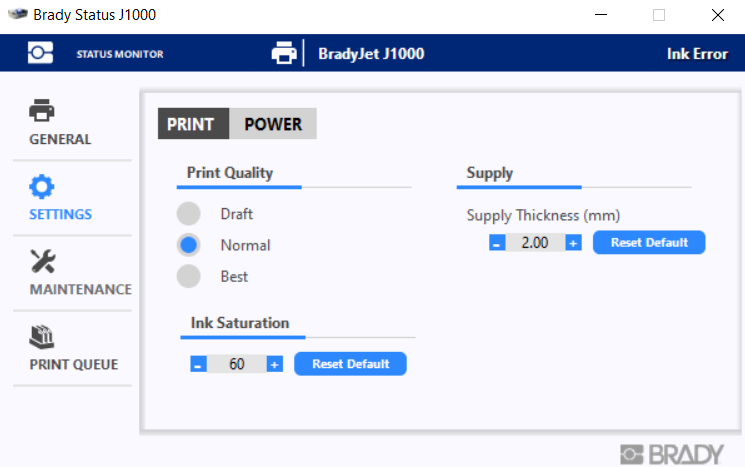The height and width of the screenshot is (467, 745).
Task: Open the General section printer icon
Action: pos(42,110)
